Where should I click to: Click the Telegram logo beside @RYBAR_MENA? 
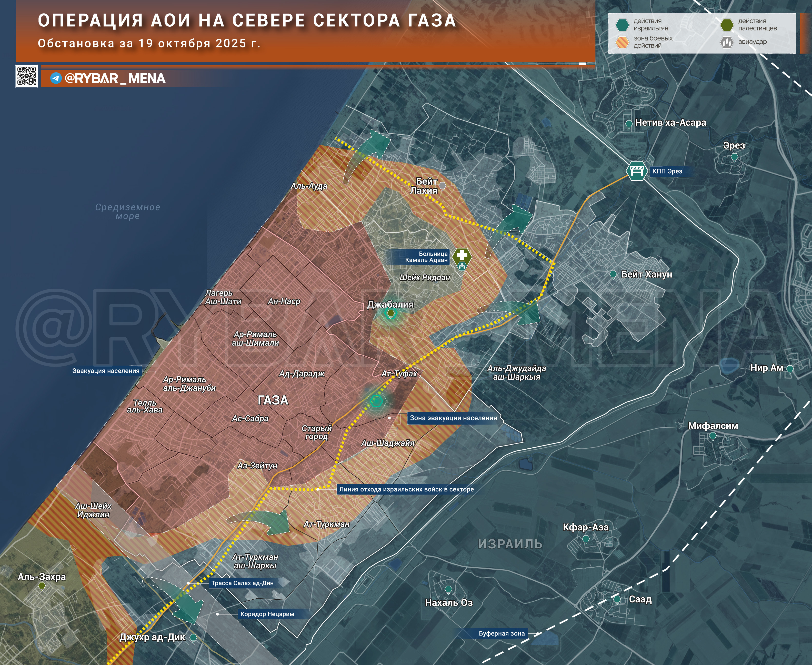[x=56, y=78]
